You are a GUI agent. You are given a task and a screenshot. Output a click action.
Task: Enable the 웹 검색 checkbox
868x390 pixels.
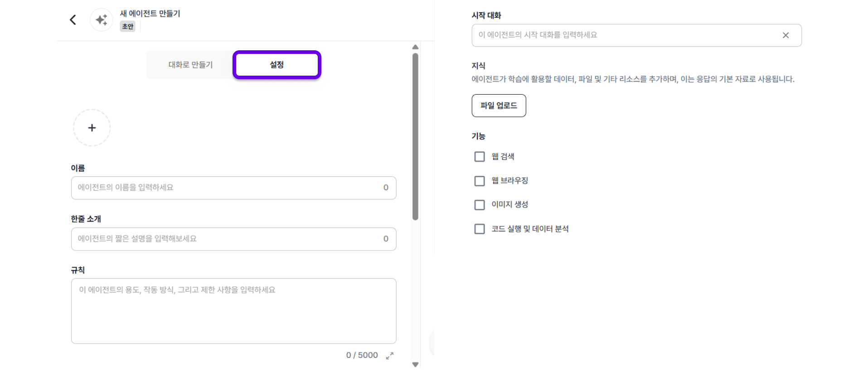[x=480, y=157]
